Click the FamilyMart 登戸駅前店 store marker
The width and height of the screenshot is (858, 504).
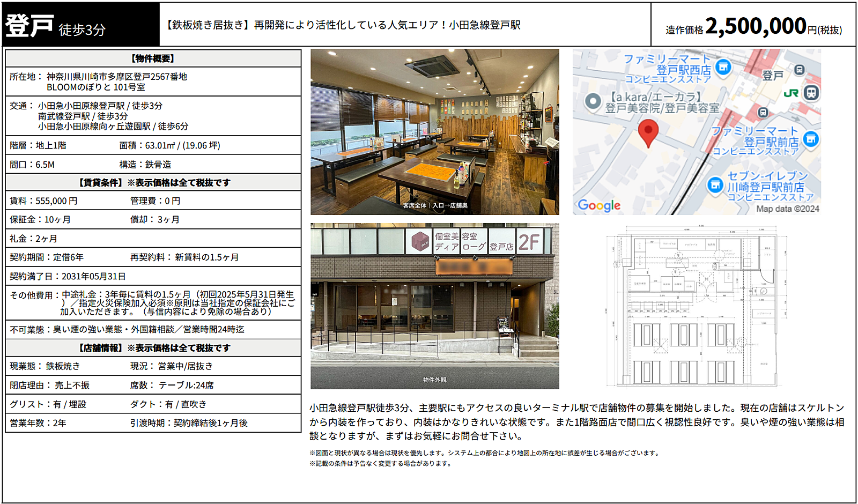811,140
